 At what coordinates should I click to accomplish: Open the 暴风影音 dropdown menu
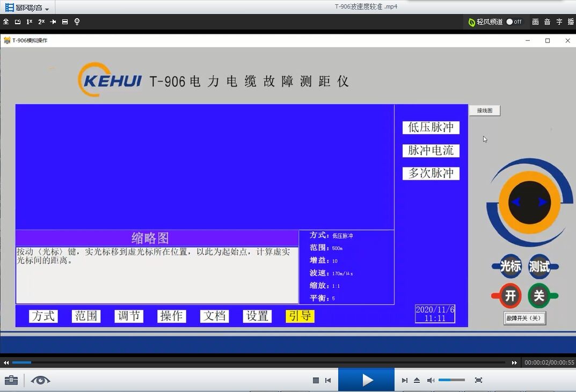pyautogui.click(x=27, y=8)
